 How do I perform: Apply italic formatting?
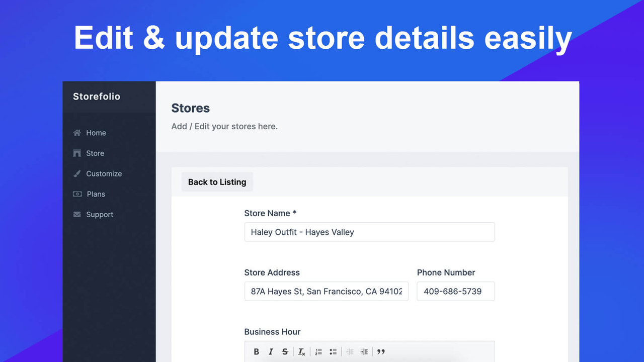coord(271,351)
